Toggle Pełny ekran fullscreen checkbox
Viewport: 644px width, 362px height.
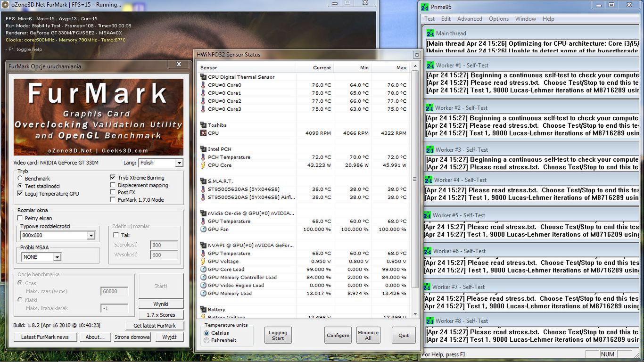click(20, 218)
